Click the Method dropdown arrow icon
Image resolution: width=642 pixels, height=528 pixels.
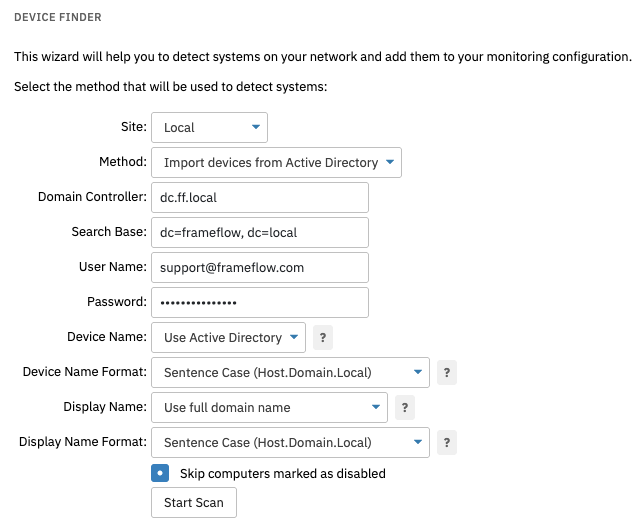[390, 162]
